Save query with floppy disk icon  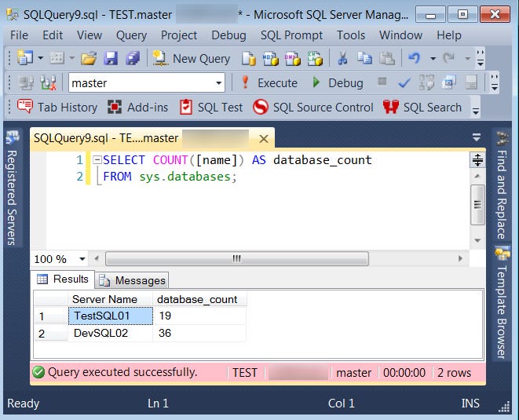tap(111, 58)
